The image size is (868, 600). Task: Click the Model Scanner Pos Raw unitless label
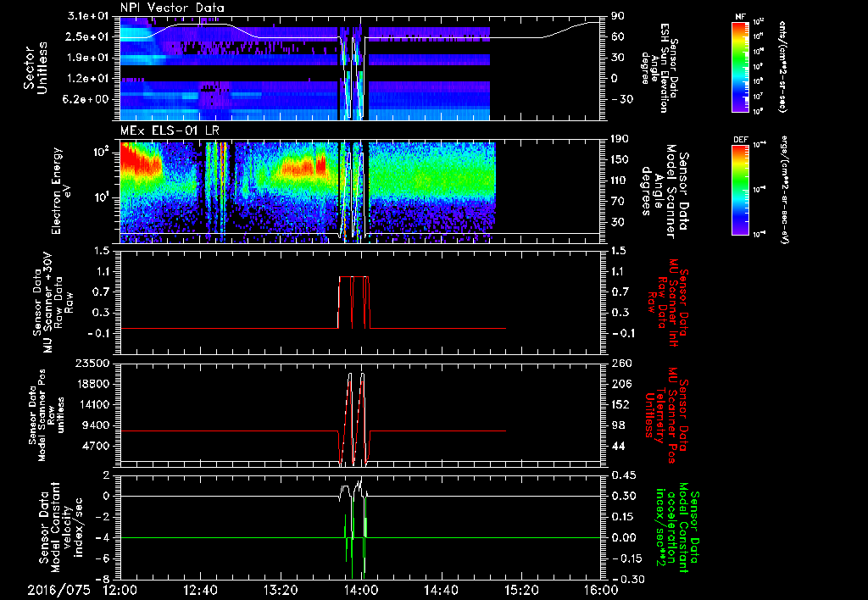click(x=47, y=415)
